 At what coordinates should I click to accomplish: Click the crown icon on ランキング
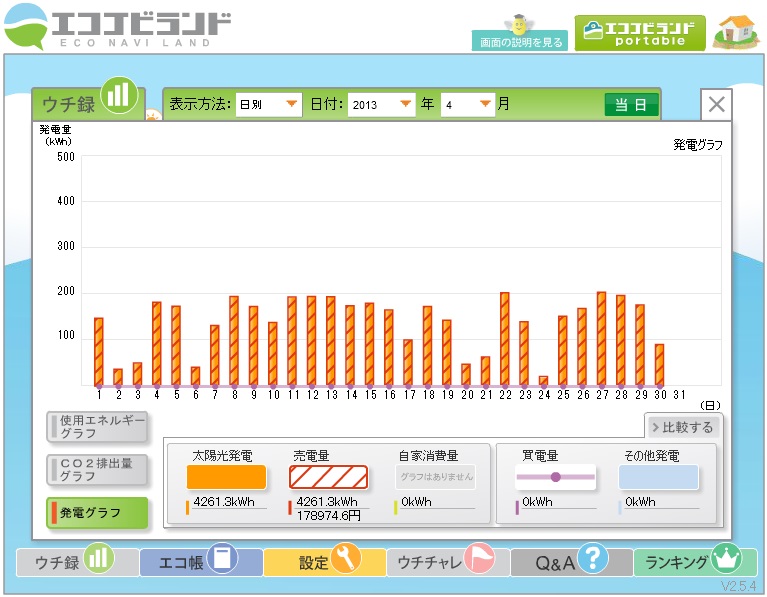[x=726, y=558]
